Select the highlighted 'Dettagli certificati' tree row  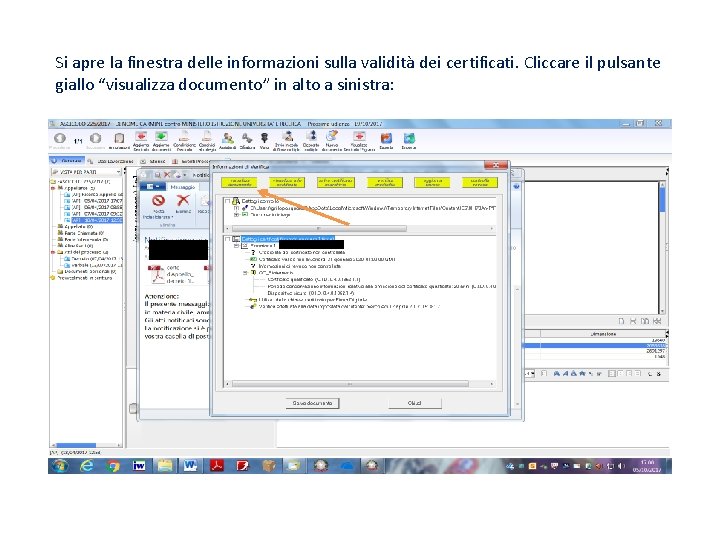pos(287,239)
